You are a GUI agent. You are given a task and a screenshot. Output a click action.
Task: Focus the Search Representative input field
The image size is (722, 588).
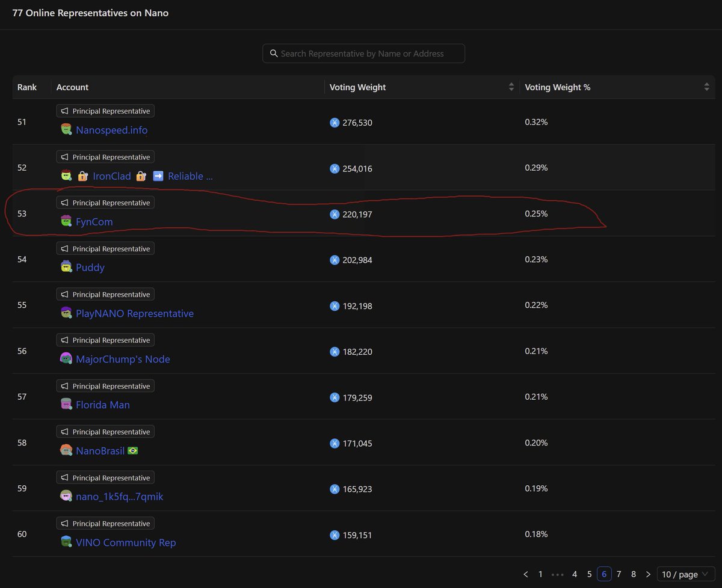point(363,54)
